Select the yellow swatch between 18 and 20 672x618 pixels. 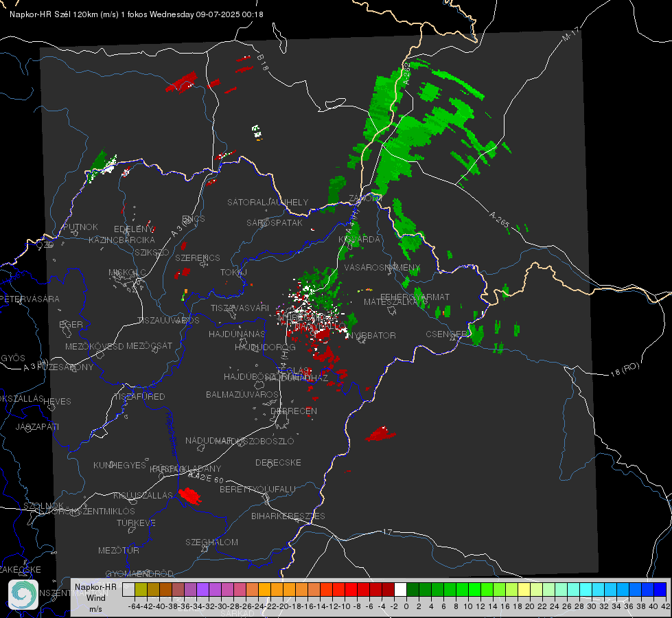[x=524, y=590]
